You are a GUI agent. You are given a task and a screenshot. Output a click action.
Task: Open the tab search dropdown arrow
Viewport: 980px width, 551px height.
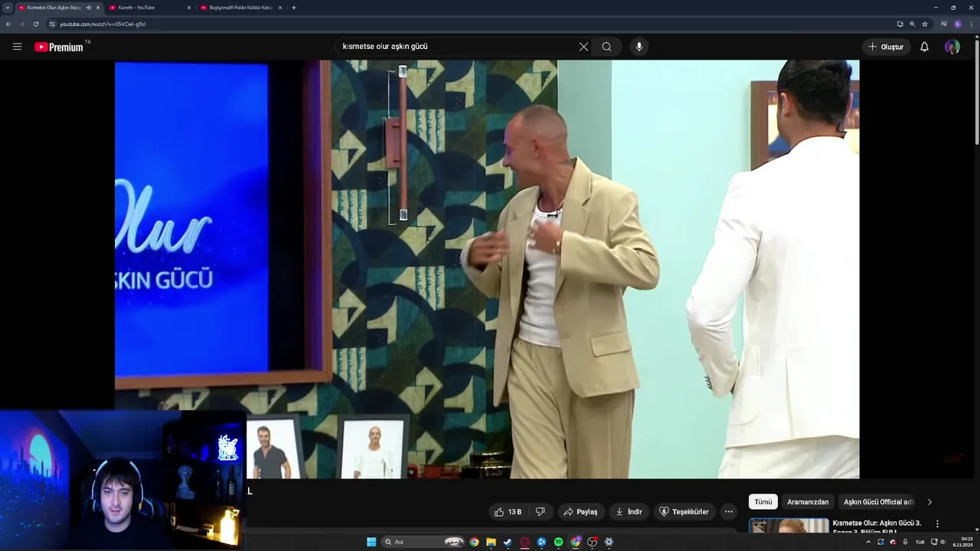coord(8,8)
